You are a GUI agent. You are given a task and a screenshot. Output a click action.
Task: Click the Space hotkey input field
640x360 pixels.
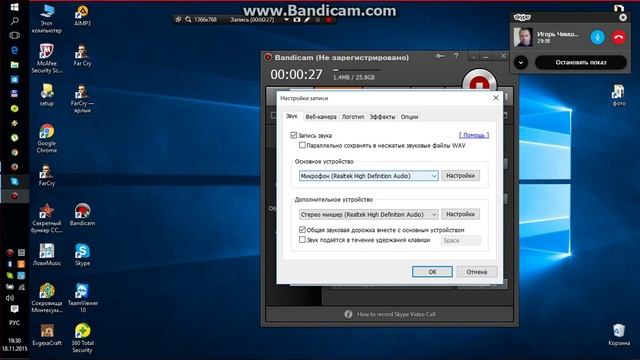[460, 240]
